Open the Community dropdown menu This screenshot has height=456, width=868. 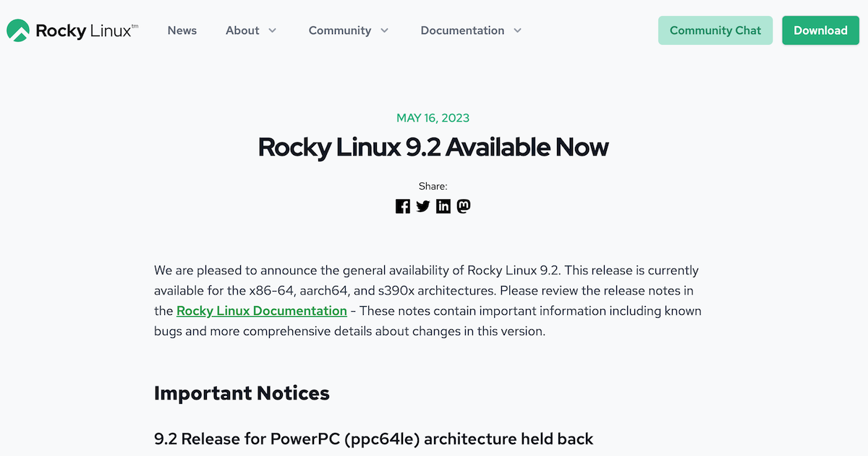[348, 30]
